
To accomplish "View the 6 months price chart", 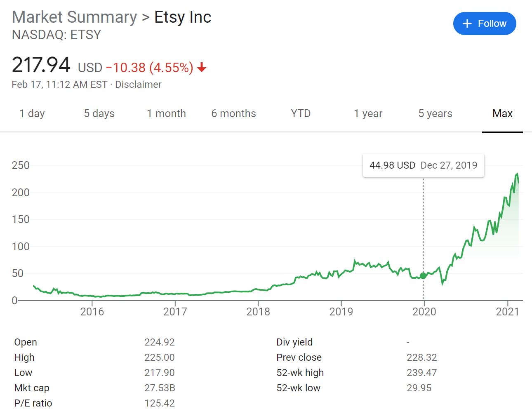I will pos(233,113).
